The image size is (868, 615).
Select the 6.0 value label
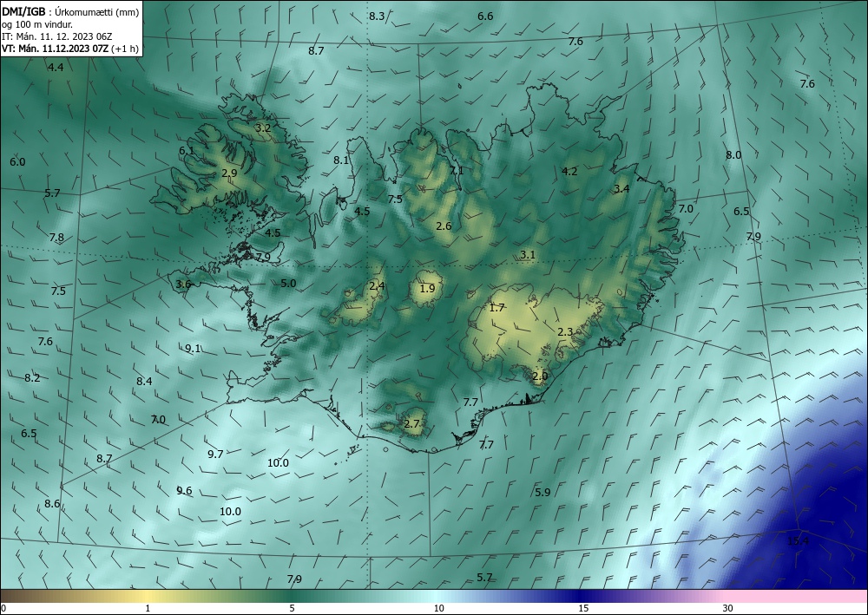point(17,162)
